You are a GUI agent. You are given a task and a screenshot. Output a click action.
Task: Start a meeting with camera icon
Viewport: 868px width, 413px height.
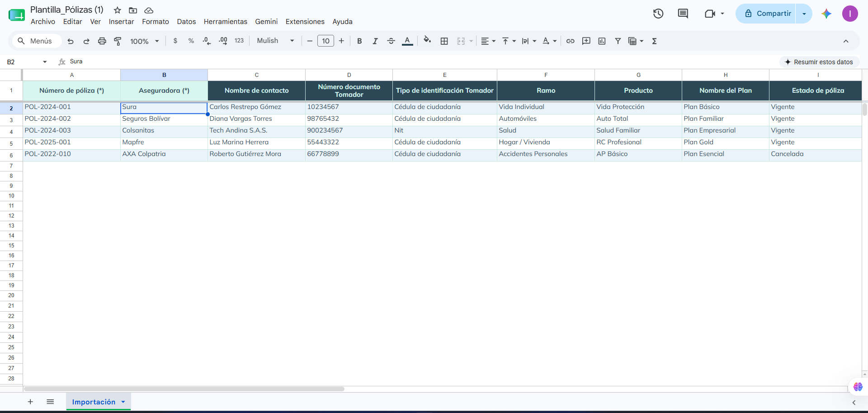click(x=710, y=14)
